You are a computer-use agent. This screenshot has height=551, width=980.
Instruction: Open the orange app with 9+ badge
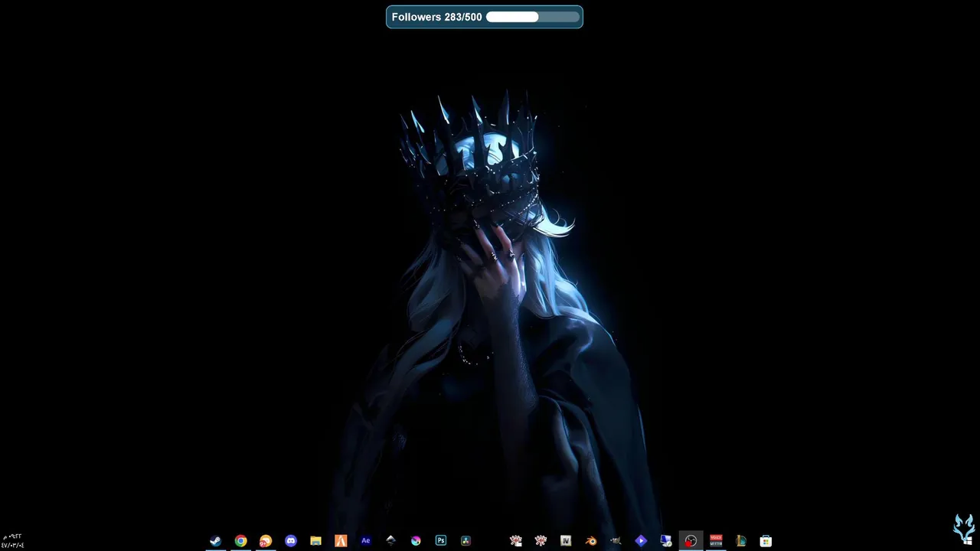(266, 540)
